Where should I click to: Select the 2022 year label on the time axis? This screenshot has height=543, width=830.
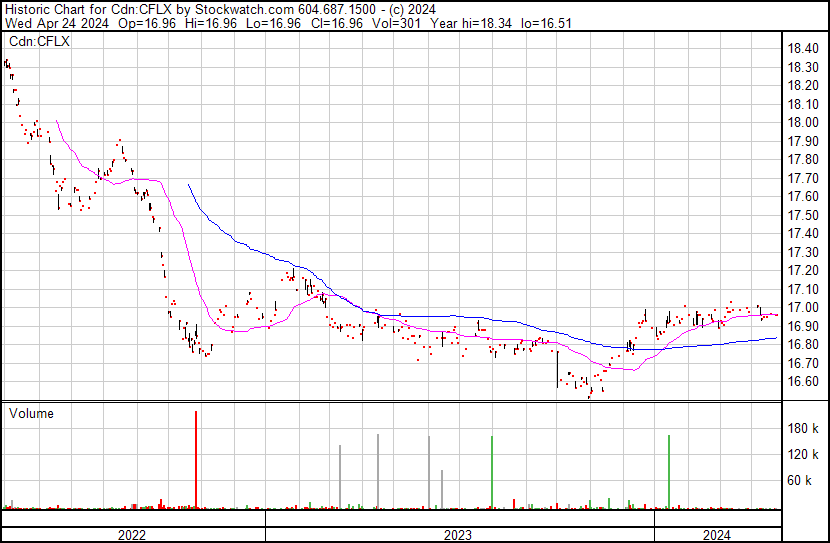[133, 535]
